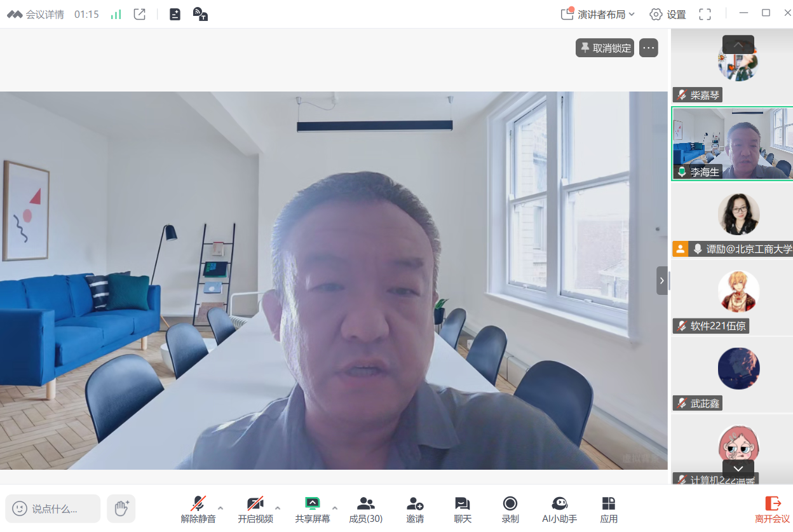Open the chat (聊天) panel
This screenshot has width=793, height=532.
[x=463, y=509]
